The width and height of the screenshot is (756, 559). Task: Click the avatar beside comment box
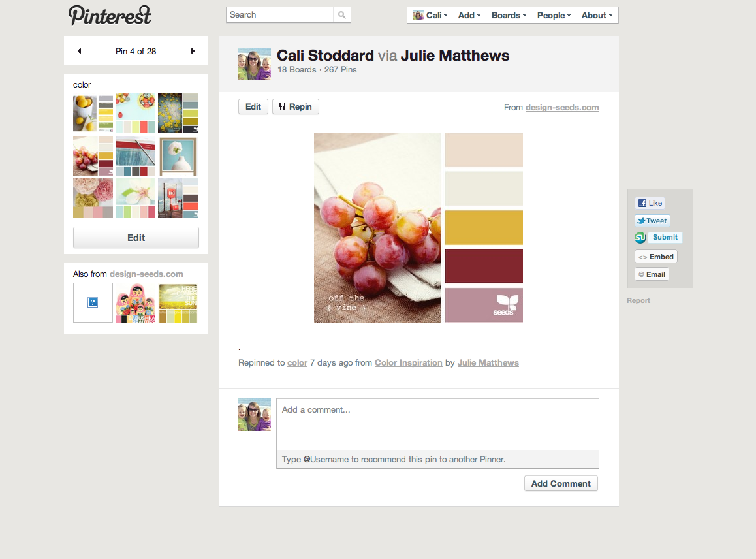tap(255, 415)
